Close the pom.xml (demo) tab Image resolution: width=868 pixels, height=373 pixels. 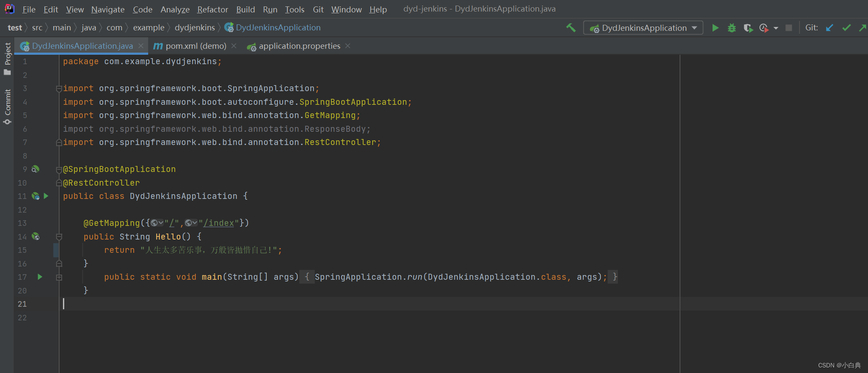point(234,46)
